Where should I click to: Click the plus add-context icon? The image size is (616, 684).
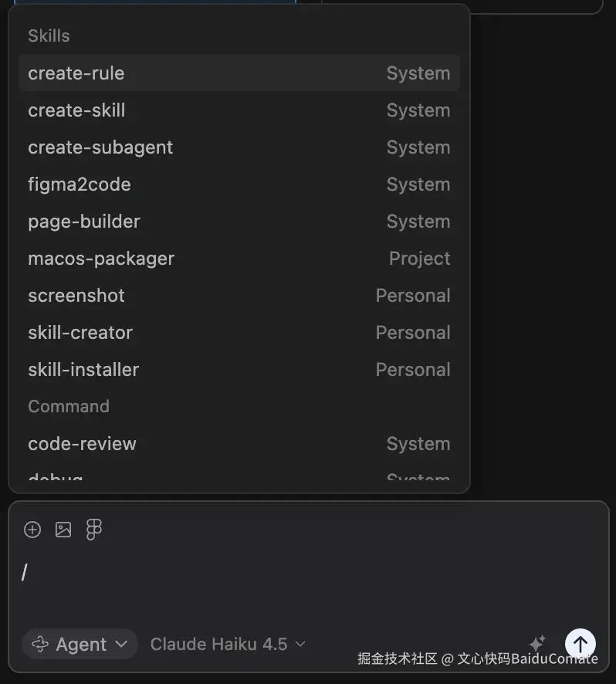coord(32,530)
